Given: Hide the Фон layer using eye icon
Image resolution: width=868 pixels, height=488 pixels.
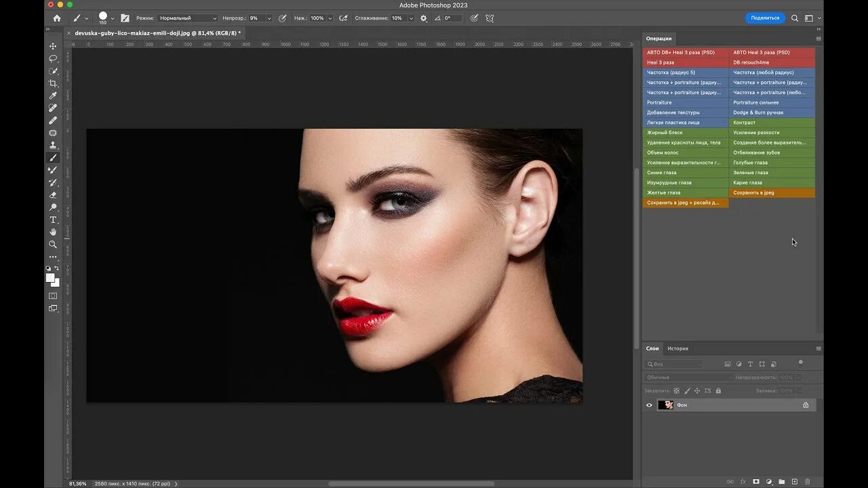Looking at the screenshot, I should [649, 405].
